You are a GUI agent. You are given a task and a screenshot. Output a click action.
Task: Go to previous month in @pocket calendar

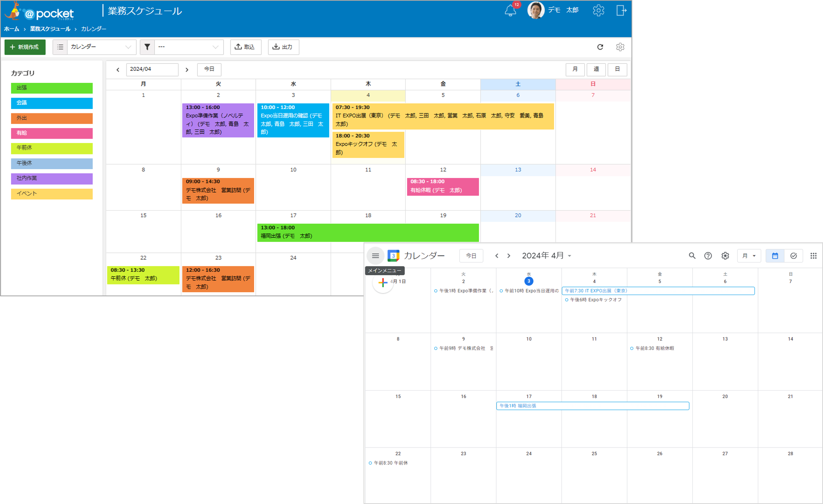(x=118, y=70)
